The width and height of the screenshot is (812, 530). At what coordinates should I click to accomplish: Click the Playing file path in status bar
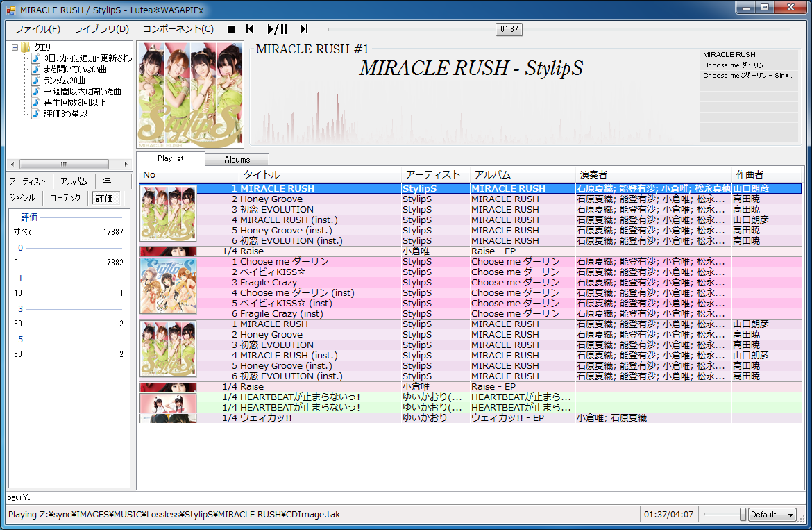tap(174, 515)
